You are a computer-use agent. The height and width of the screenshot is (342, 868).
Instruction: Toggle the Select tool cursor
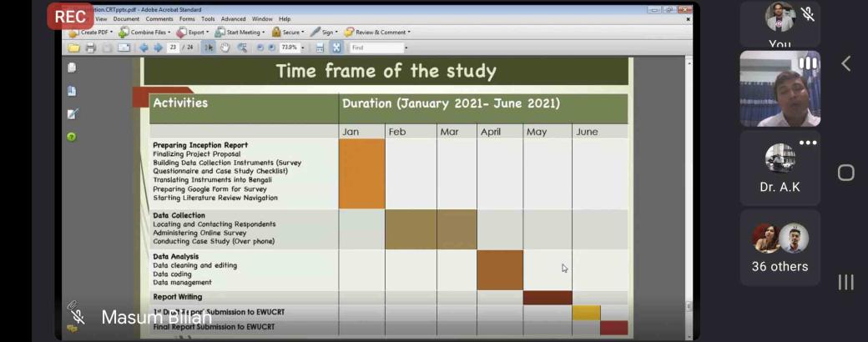(x=209, y=48)
